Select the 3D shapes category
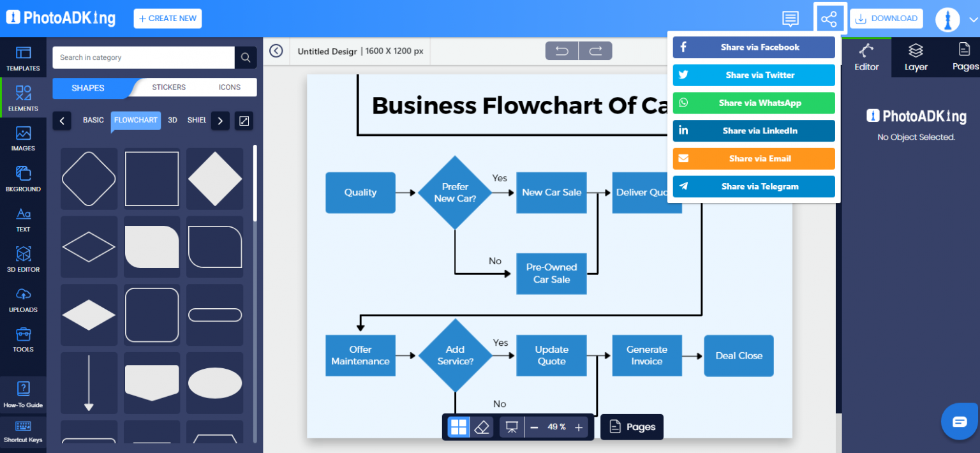The height and width of the screenshot is (453, 980). tap(172, 120)
